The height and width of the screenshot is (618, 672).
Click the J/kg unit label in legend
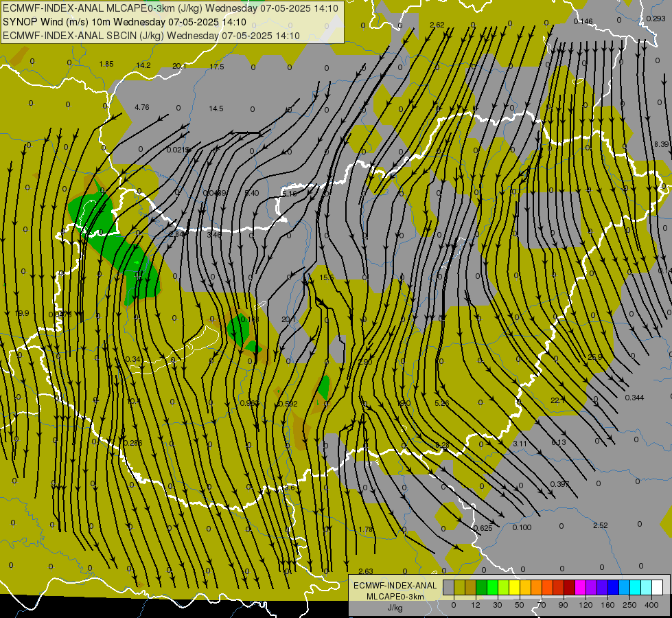[x=395, y=608]
